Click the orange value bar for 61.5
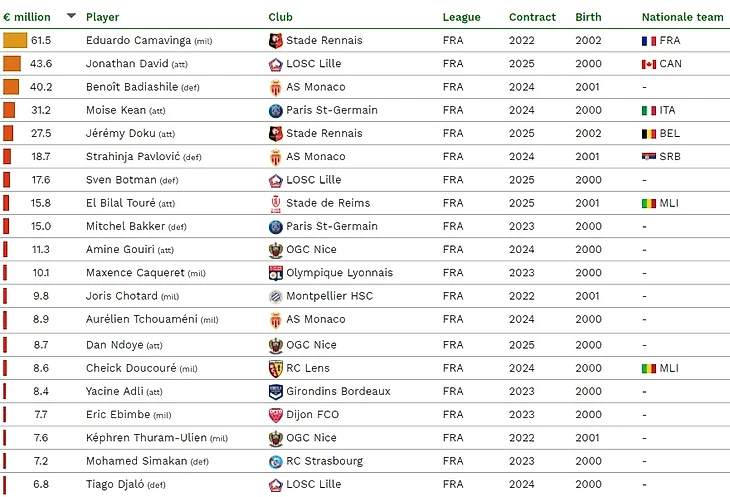Viewport: 730px width, 497px height. coord(15,40)
